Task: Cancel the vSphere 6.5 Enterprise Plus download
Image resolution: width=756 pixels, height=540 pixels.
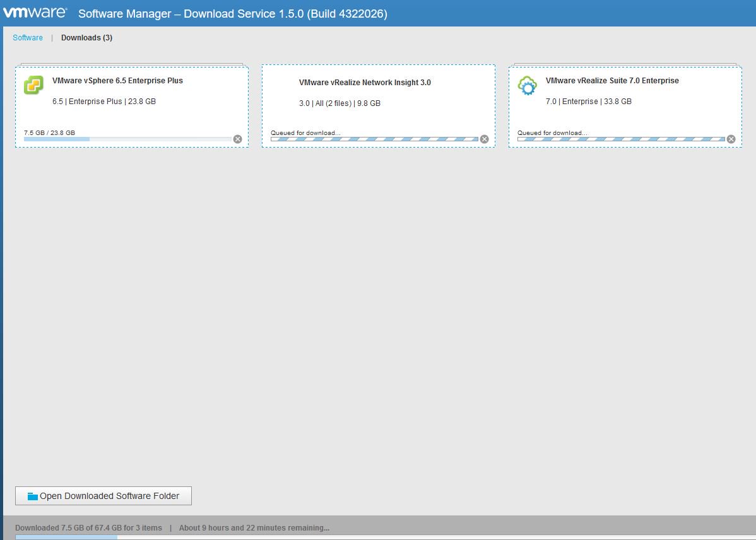Action: click(x=238, y=139)
